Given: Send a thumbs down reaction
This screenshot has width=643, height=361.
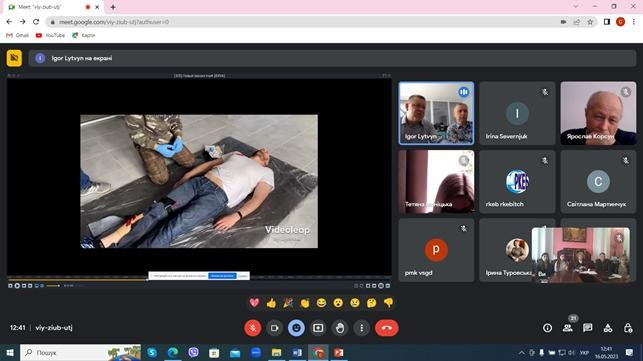Looking at the screenshot, I should pos(388,303).
